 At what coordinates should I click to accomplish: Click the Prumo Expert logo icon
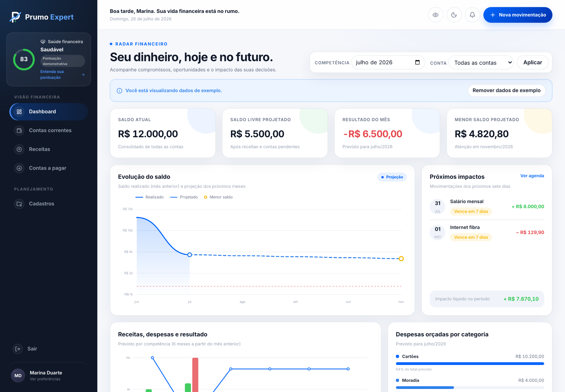15,17
